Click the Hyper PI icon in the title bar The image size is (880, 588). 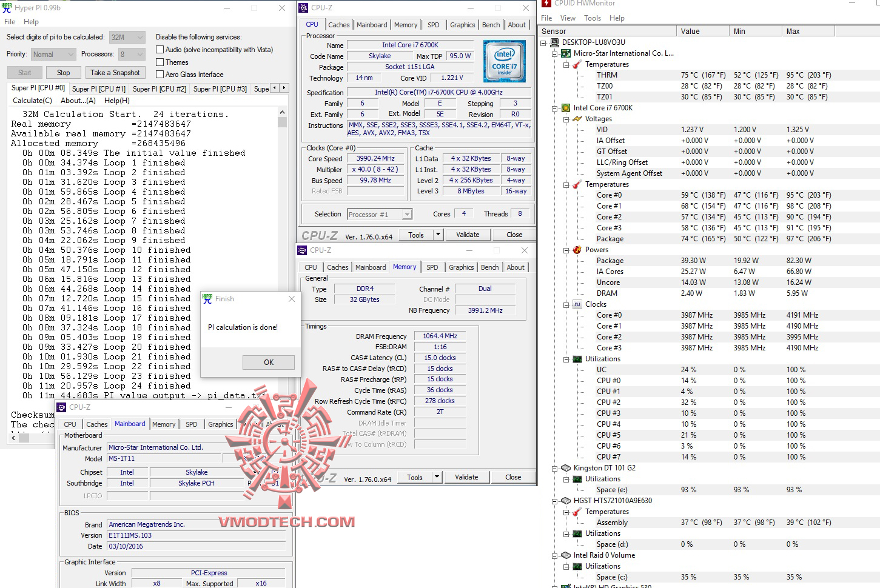[7, 7]
